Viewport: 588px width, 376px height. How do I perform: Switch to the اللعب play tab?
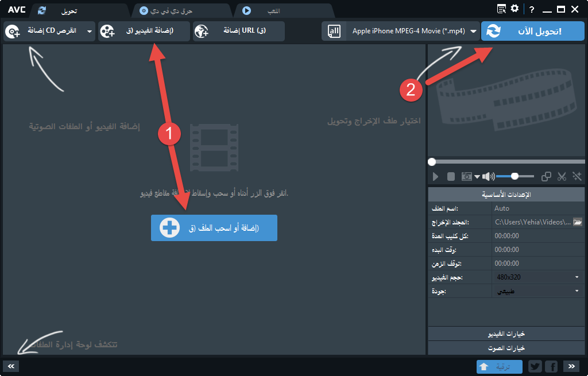point(283,11)
